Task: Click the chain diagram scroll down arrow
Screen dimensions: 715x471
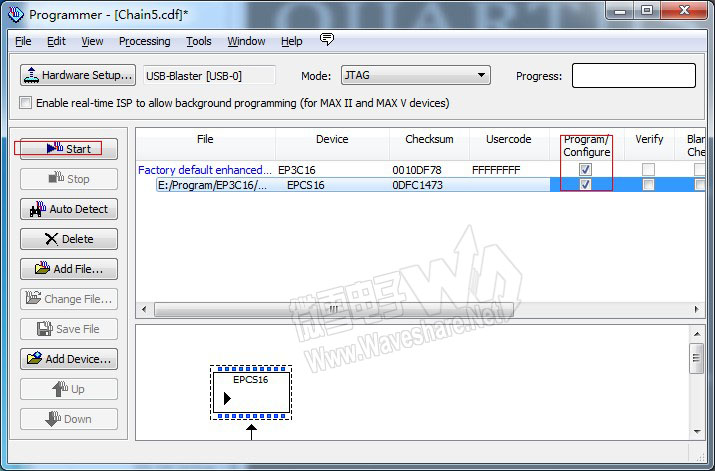Action: [697, 431]
